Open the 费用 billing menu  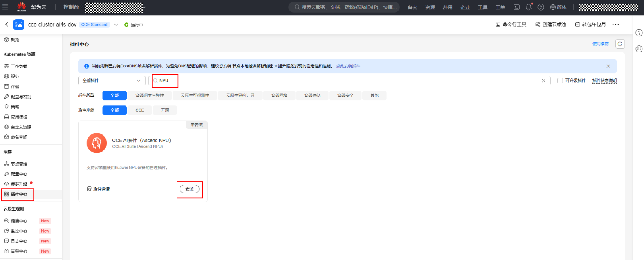click(448, 7)
